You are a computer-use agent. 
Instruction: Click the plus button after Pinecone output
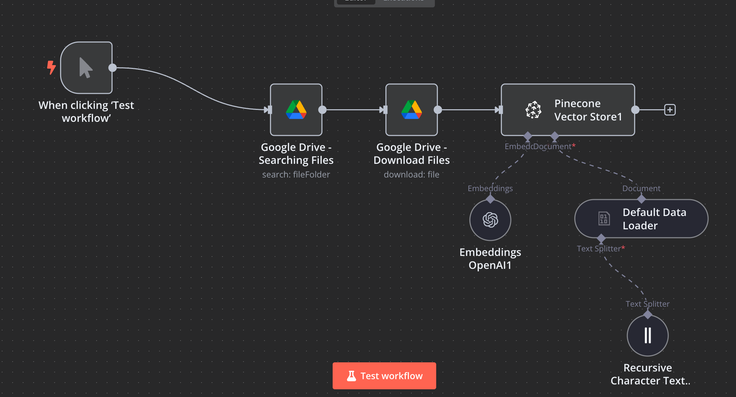(x=670, y=110)
